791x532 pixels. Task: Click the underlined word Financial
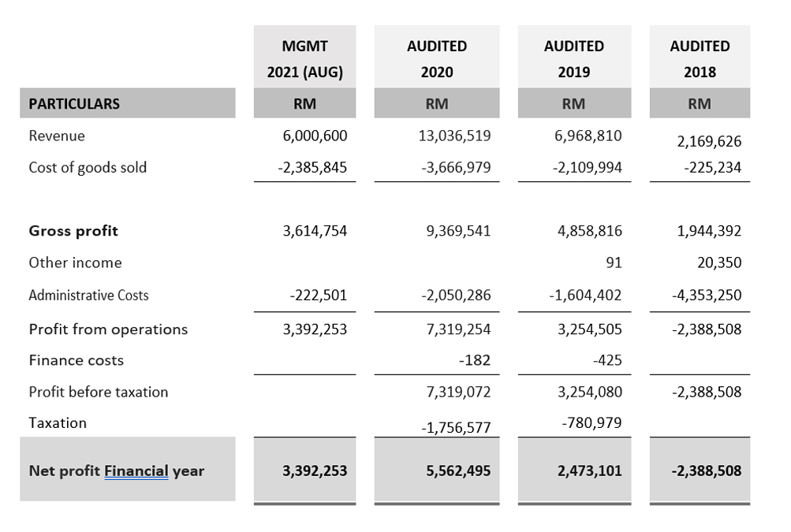tap(136, 471)
